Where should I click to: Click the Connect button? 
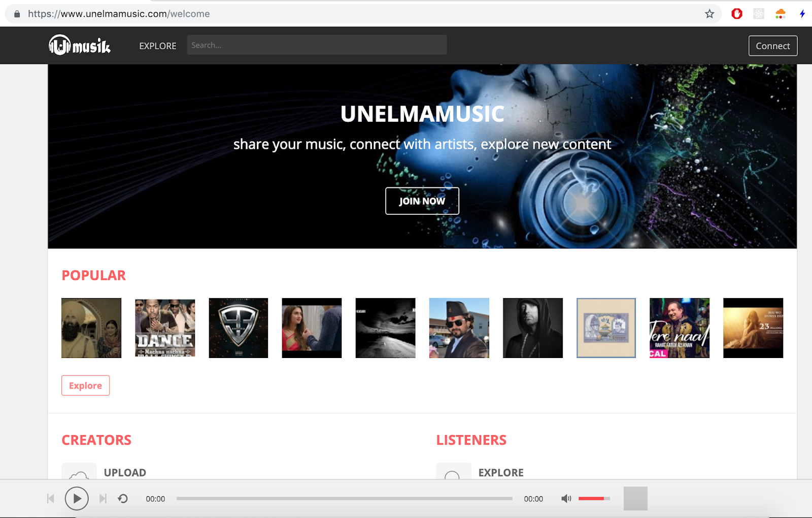[x=773, y=46]
